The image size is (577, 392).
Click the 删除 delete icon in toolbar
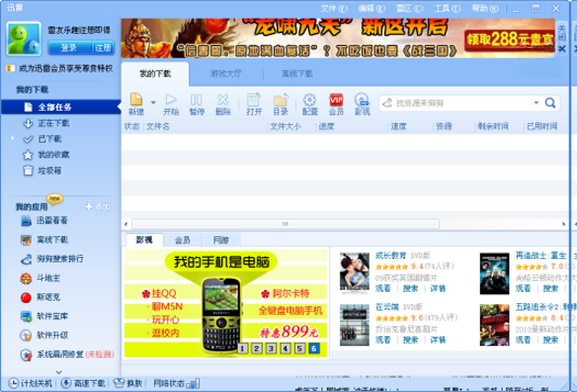pos(223,104)
